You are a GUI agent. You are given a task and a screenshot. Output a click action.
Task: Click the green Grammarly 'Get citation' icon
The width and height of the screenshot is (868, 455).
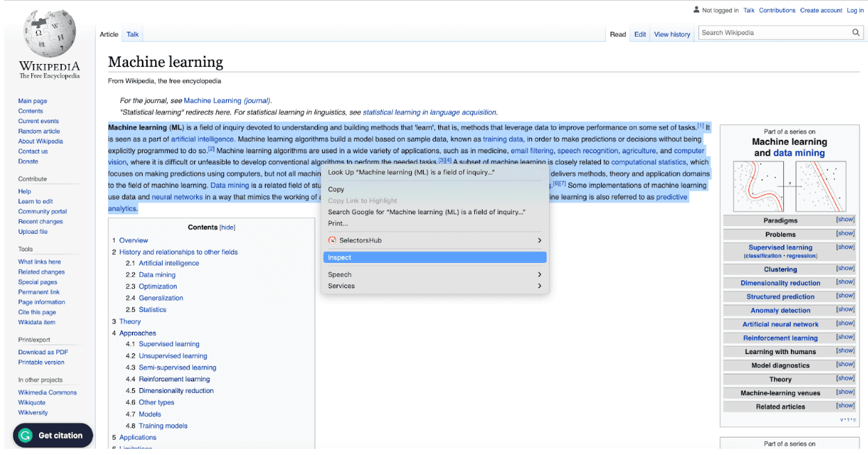24,435
